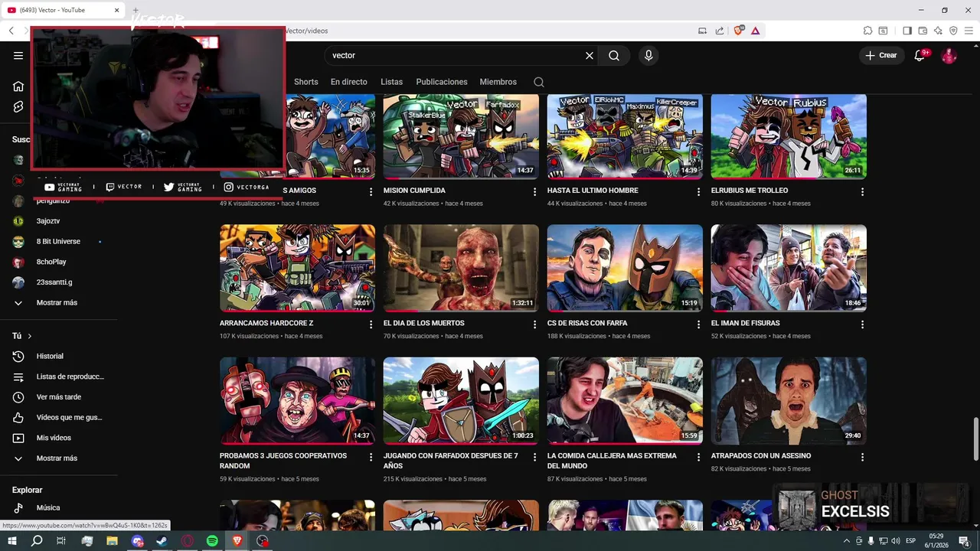The width and height of the screenshot is (980, 551).
Task: Open Historial in the sidebar
Action: click(50, 356)
